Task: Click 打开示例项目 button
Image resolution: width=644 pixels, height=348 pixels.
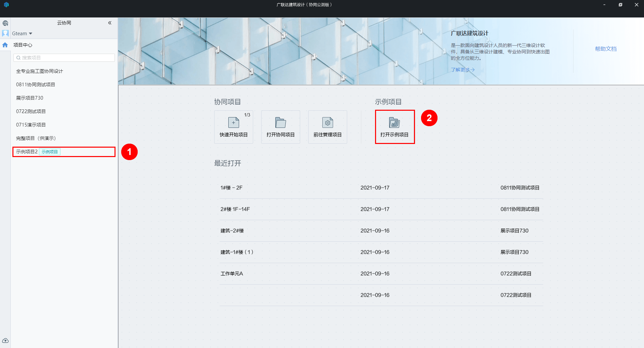Action: click(395, 127)
